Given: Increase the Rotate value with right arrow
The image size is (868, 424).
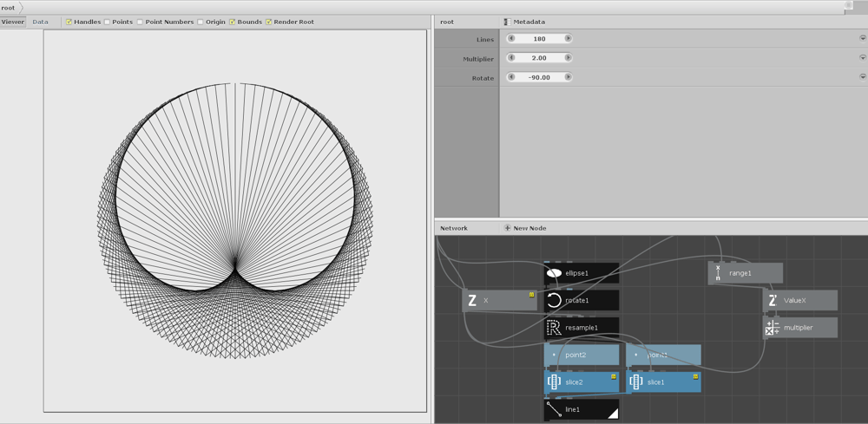Looking at the screenshot, I should coord(568,77).
